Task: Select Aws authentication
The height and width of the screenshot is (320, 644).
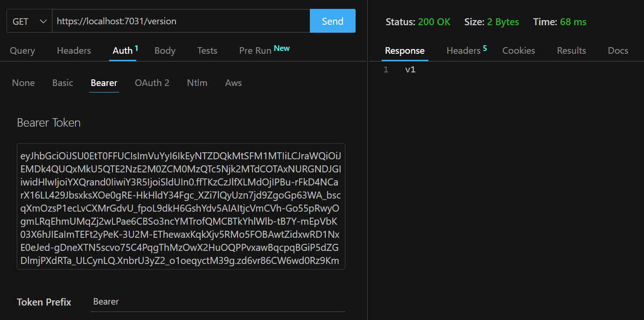Action: tap(233, 83)
